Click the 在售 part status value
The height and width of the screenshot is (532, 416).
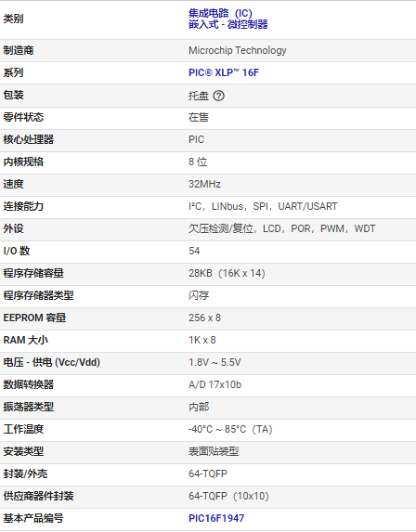(199, 117)
